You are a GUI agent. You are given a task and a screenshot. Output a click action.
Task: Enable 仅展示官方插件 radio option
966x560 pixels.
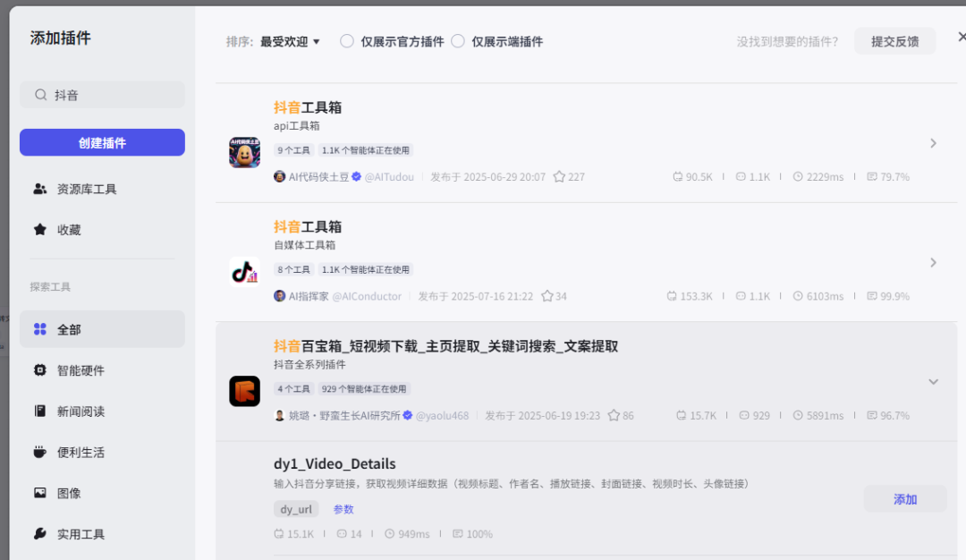point(347,41)
